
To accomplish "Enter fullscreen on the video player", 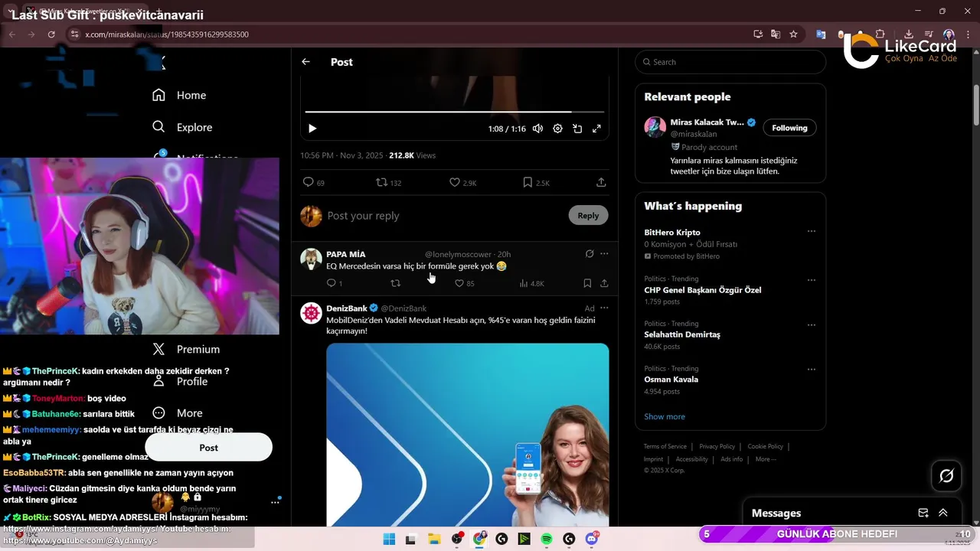I will point(596,129).
